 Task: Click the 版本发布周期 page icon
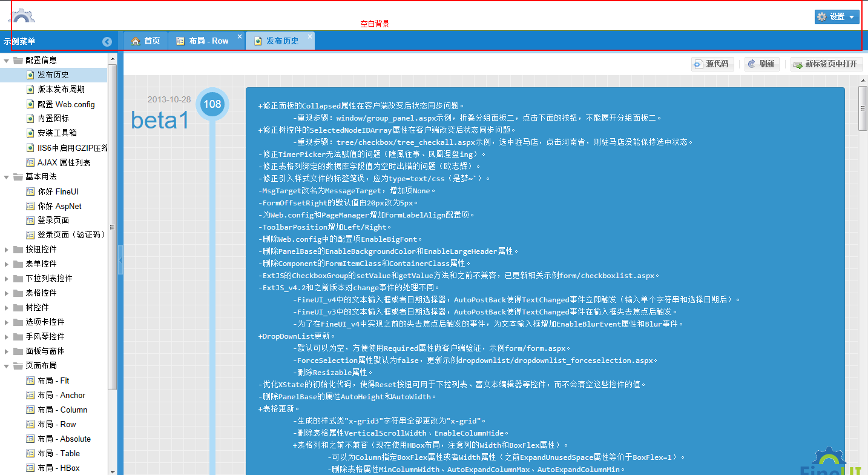30,89
